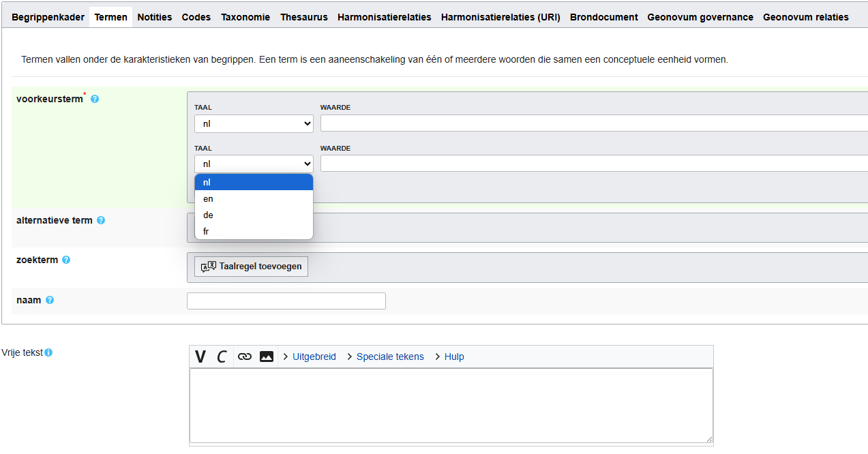Expand Speciale tekens section
868x454 pixels.
tap(389, 357)
